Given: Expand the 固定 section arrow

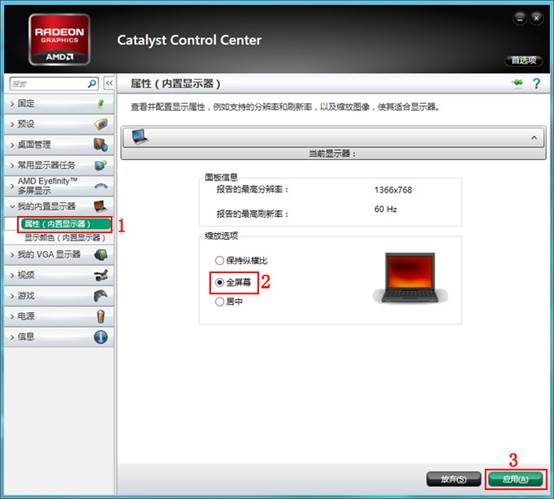Looking at the screenshot, I should pyautogui.click(x=12, y=104).
